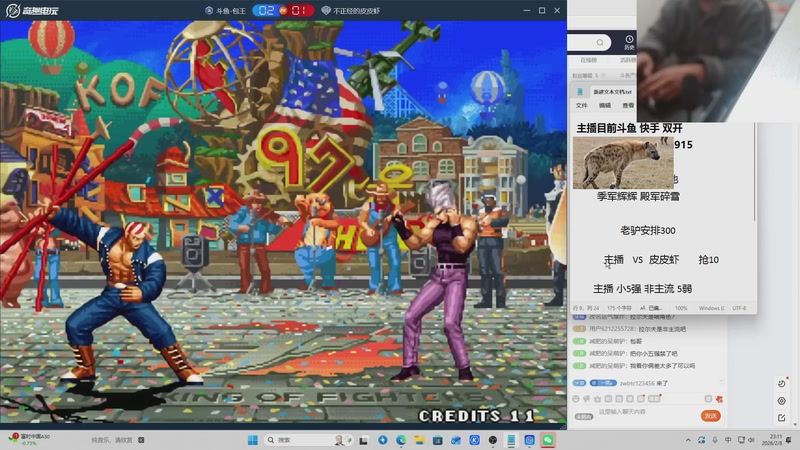Viewport: 800px width, 450px height.
Task: Open the emoji picker in chat toolbar
Action: (x=576, y=398)
